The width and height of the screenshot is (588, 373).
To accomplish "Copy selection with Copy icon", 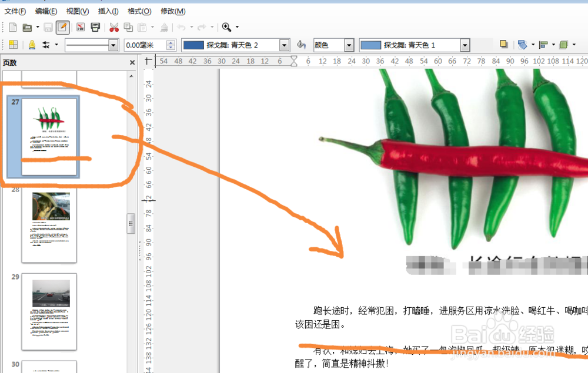I will click(128, 28).
